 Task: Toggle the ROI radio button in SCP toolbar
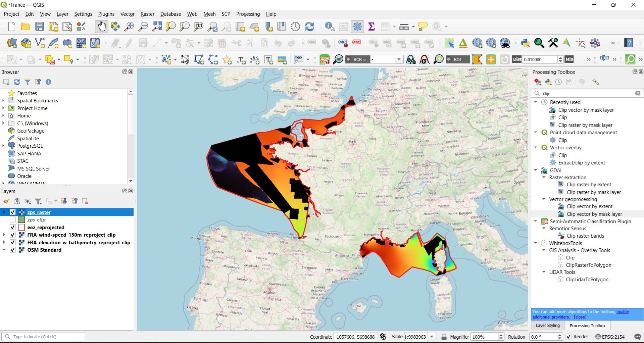point(449,59)
